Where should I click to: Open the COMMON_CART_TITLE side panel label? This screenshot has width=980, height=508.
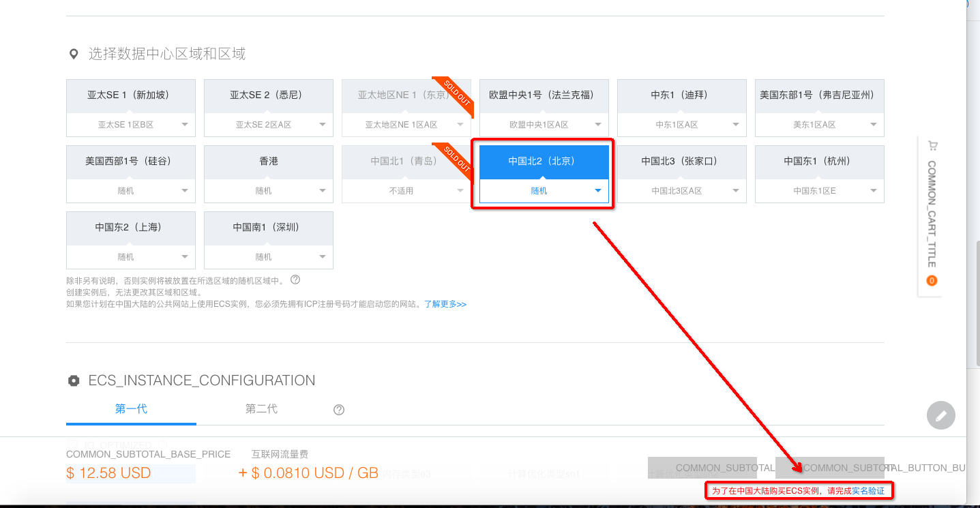(932, 214)
